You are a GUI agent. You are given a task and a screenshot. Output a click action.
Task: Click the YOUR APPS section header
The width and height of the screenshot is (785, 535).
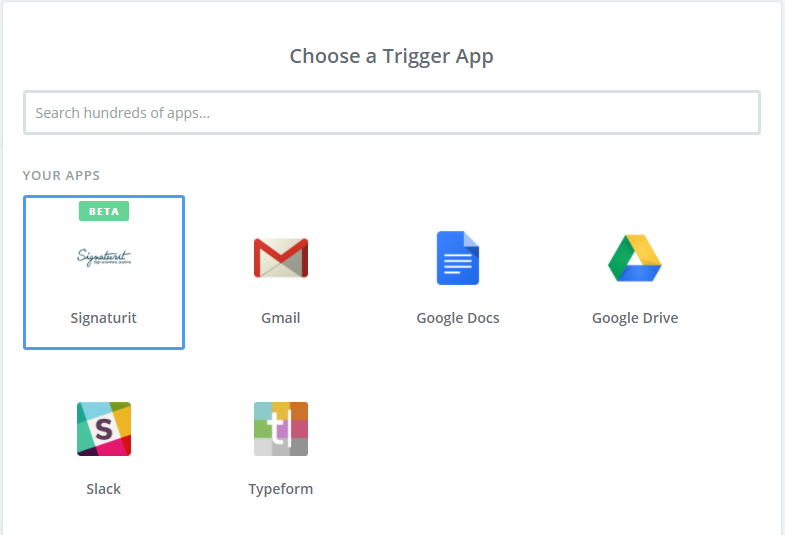(x=61, y=175)
